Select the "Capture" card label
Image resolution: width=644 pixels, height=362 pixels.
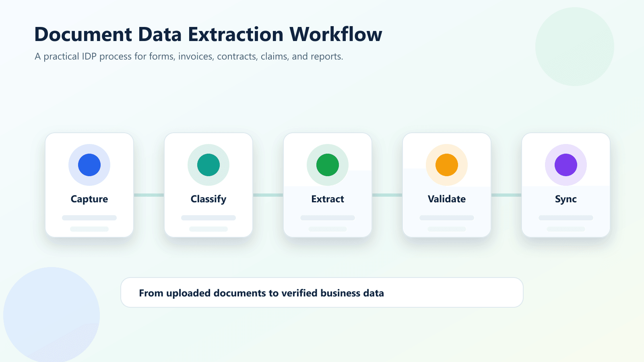click(89, 199)
